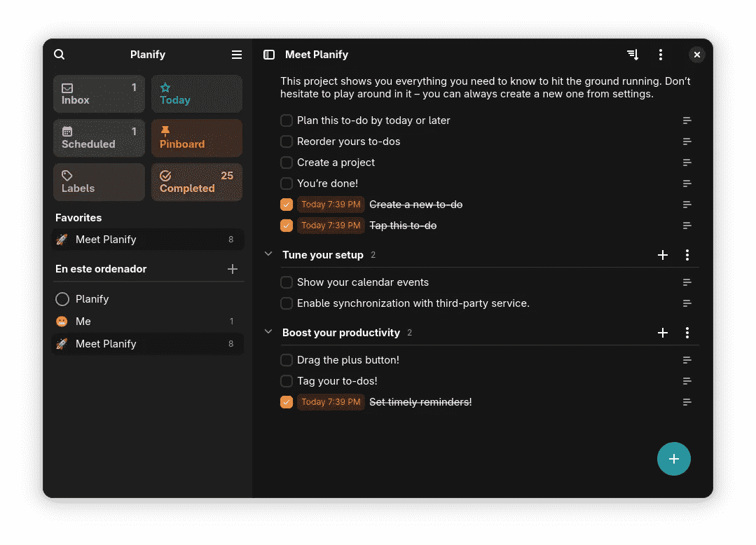756x545 pixels.
Task: Open details icon for Create a project
Action: click(687, 163)
